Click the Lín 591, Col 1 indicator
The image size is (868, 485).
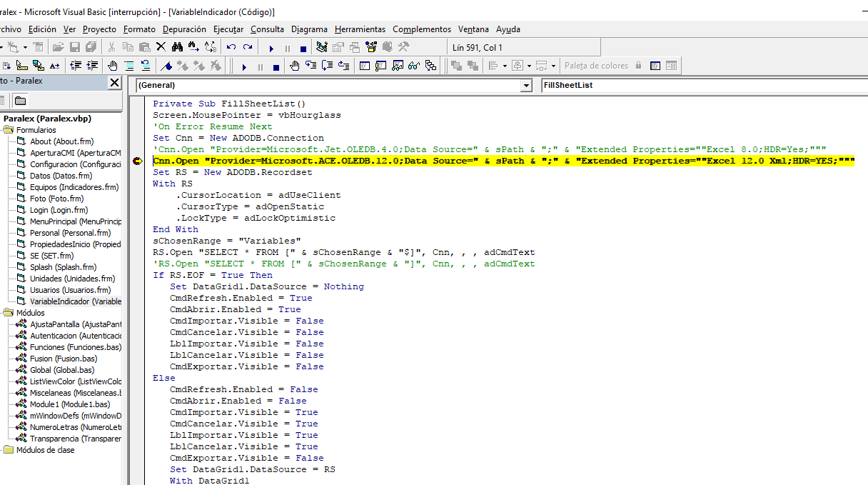[478, 48]
